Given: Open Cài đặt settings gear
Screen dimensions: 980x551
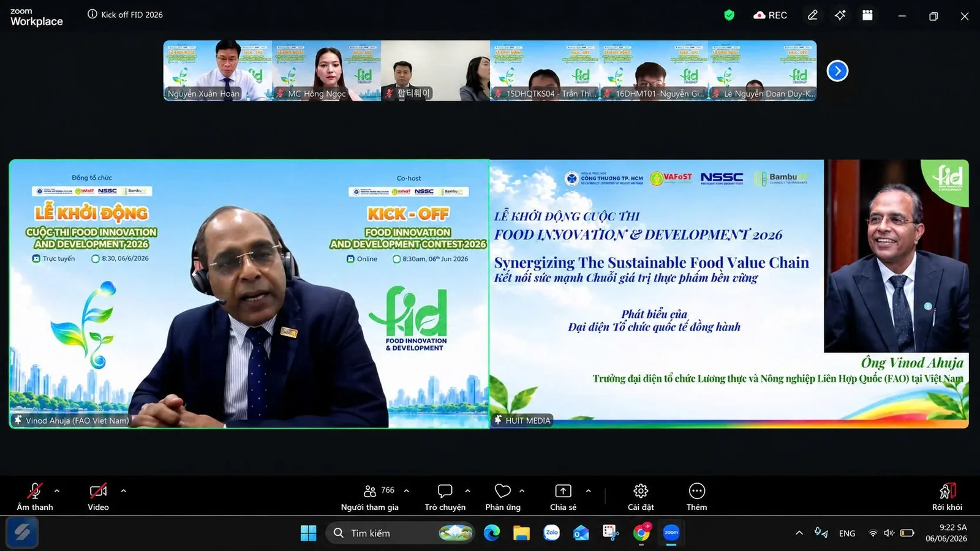Looking at the screenshot, I should (641, 497).
